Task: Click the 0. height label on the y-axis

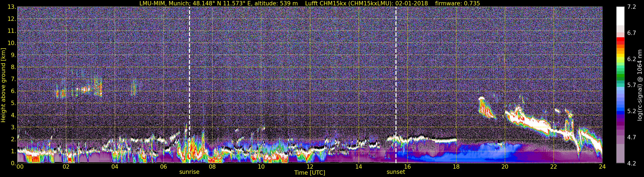Action: click(13, 163)
